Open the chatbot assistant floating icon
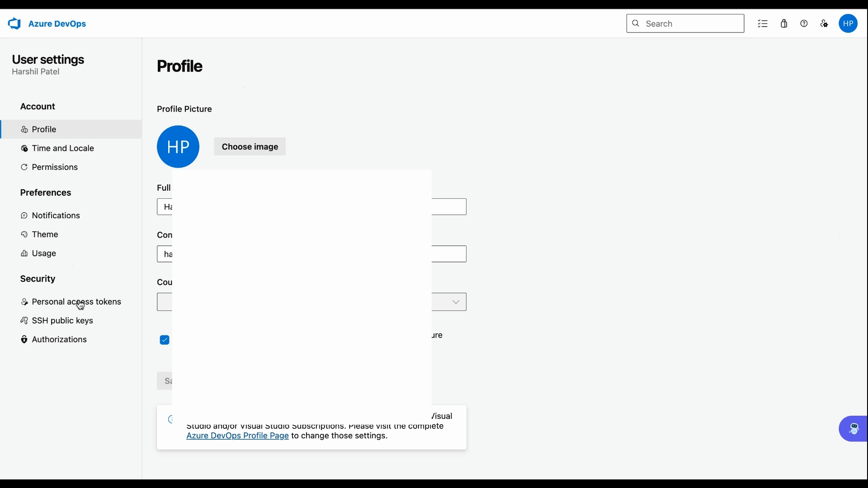This screenshot has height=488, width=868. (x=853, y=428)
